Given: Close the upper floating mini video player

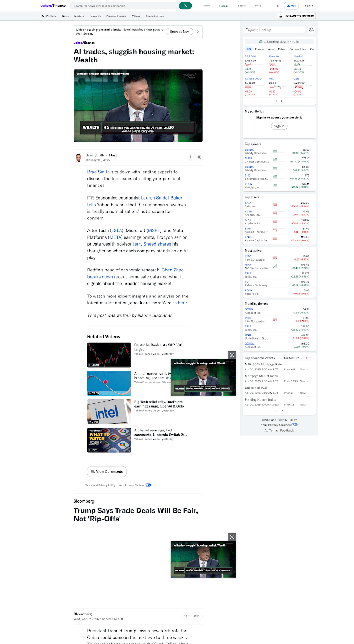Looking at the screenshot, I should pyautogui.click(x=232, y=355).
